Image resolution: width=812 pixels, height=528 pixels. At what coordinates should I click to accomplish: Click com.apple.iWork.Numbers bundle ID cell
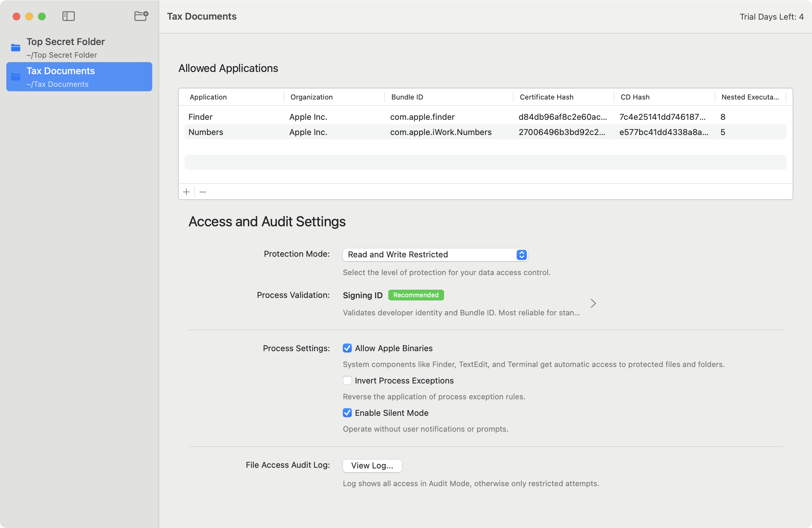pos(441,132)
